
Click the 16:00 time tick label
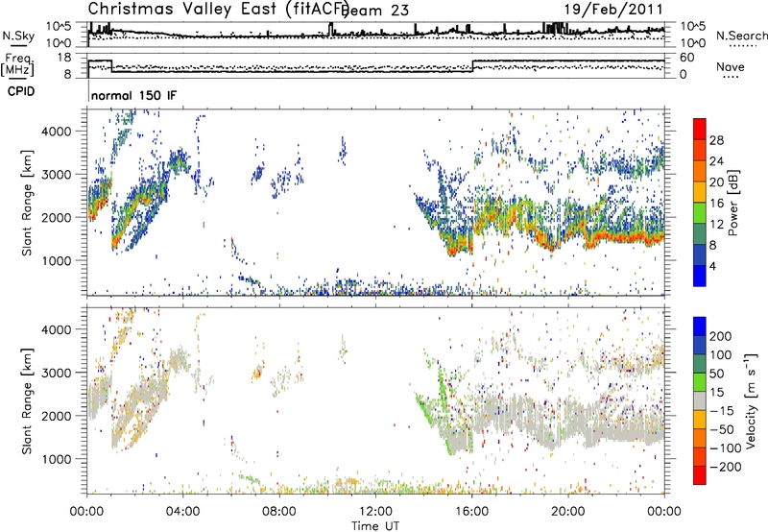(471, 512)
